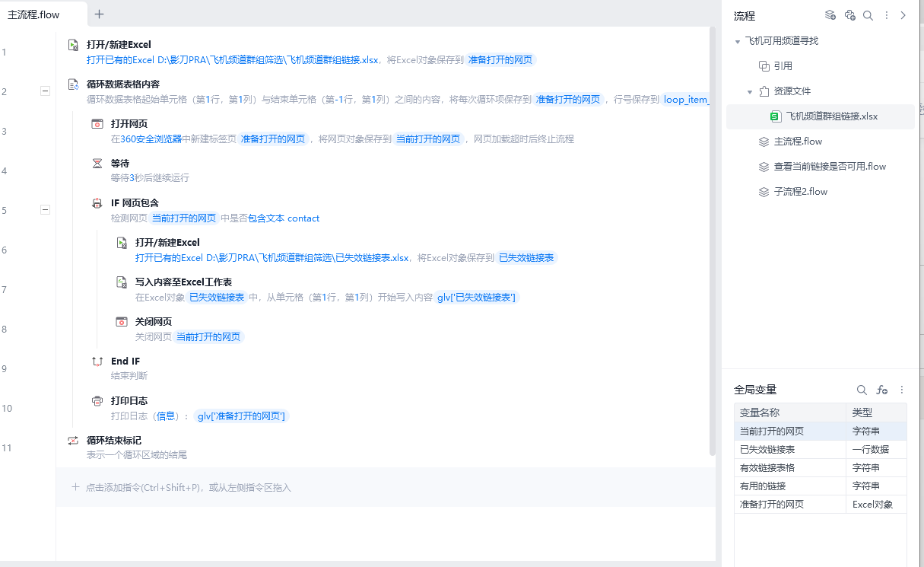Open the 流程 panel more options menu
Viewport: 924px width, 567px height.
[887, 15]
